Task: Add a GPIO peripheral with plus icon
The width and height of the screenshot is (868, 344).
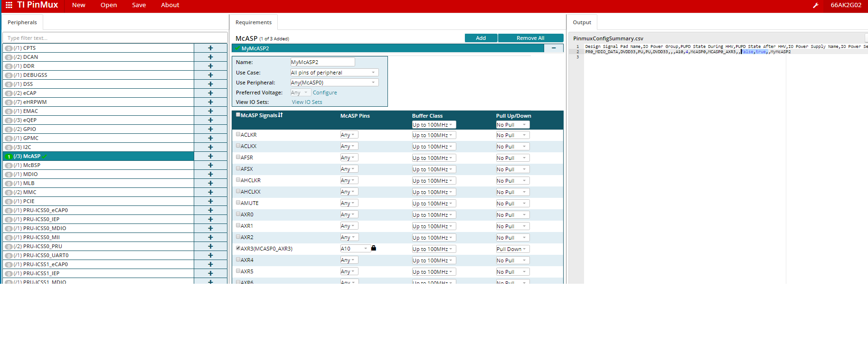Action: (210, 129)
